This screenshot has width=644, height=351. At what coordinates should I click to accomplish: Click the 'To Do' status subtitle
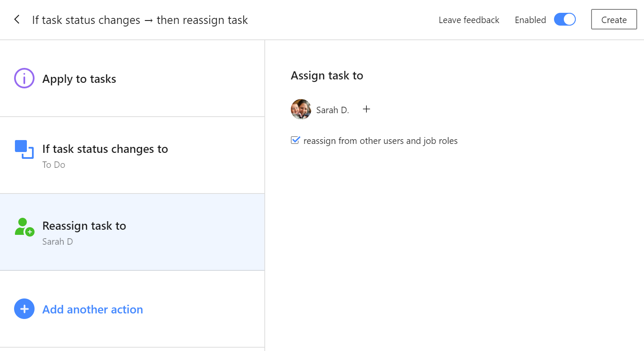point(54,165)
